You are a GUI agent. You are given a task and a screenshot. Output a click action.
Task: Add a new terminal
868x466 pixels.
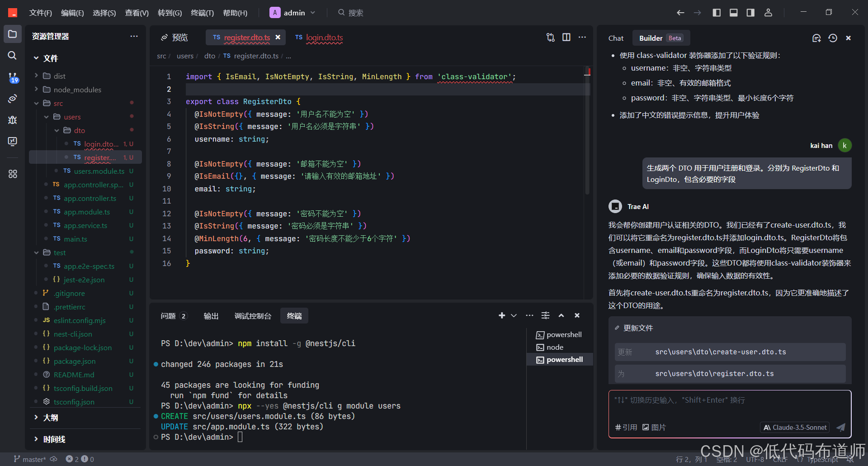[x=502, y=315]
